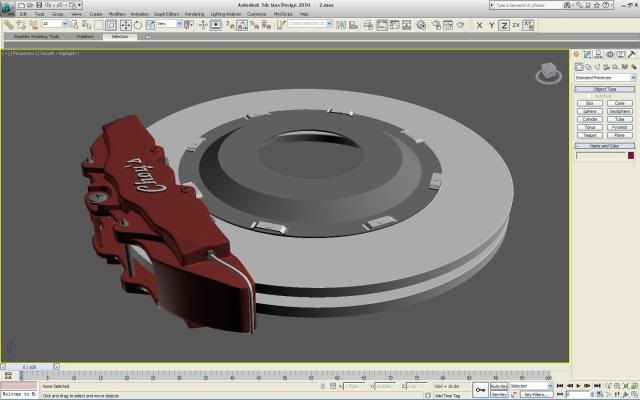Viewport: 640px width, 400px height.
Task: Toggle Keyboard Shortcut Override
Action: coord(216,25)
